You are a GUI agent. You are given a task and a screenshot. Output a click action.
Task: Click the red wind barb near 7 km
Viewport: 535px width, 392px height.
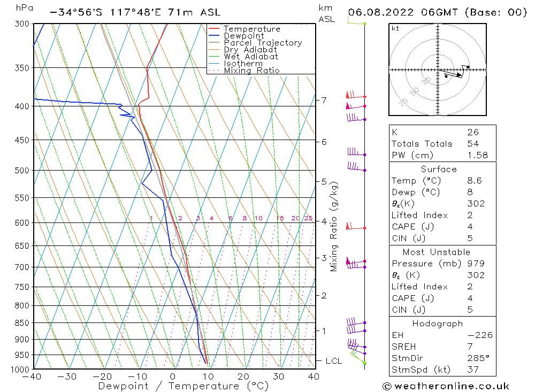pos(356,95)
